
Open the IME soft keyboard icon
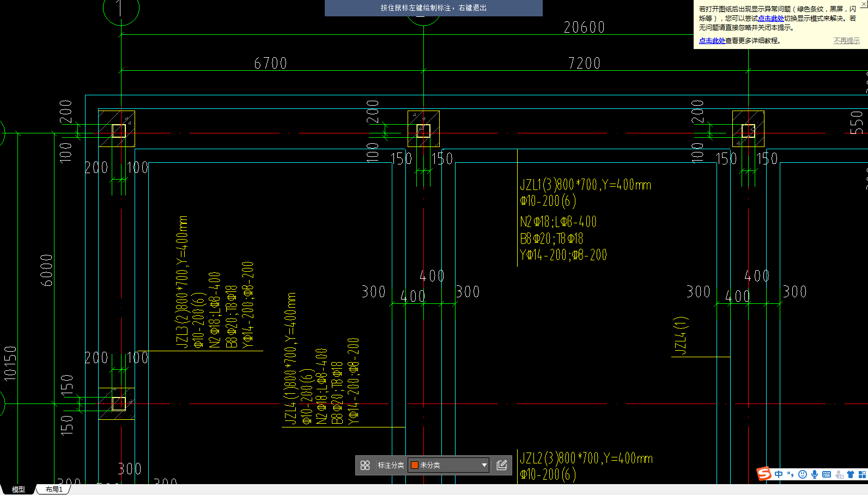(827, 474)
